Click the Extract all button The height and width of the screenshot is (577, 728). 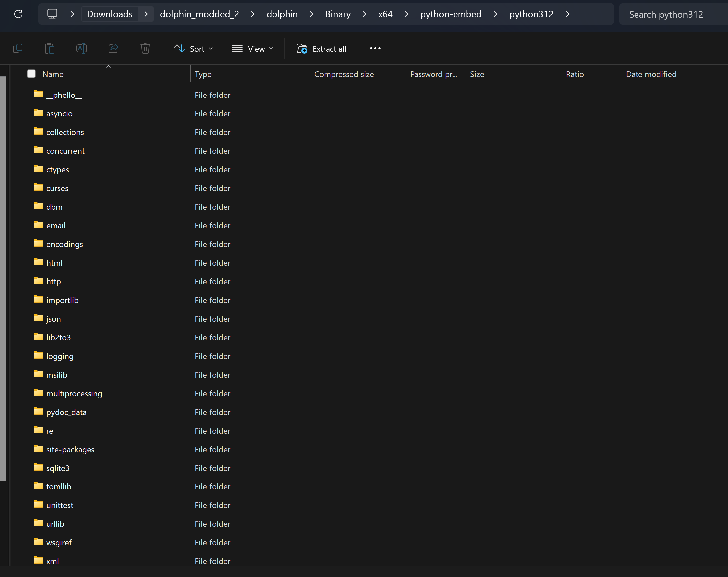[x=321, y=49]
